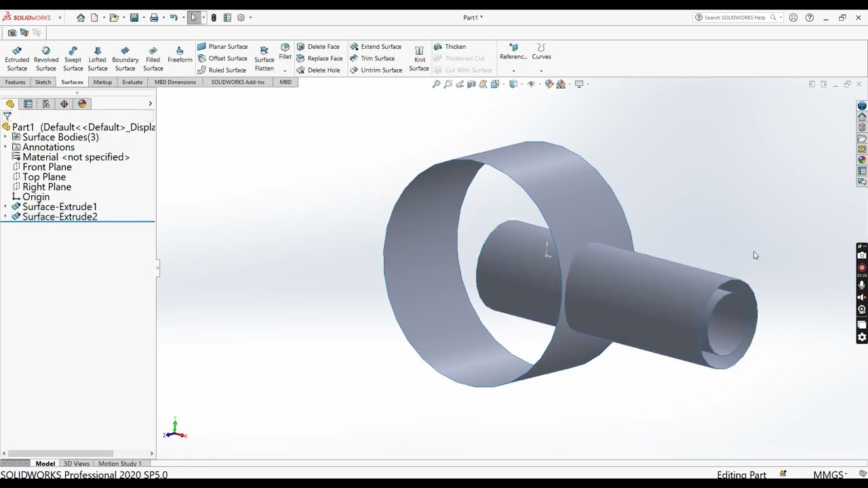The width and height of the screenshot is (868, 488).
Task: Open the Curves dropdown
Action: point(541,70)
